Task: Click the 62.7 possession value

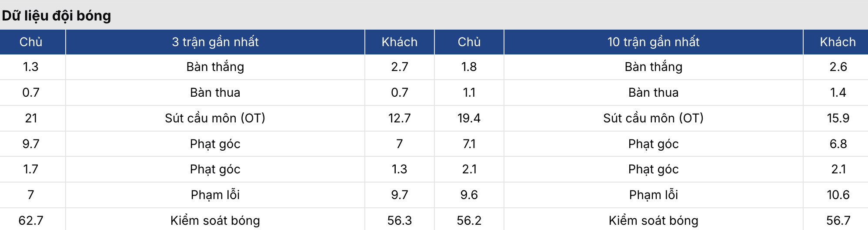Action: (31, 220)
